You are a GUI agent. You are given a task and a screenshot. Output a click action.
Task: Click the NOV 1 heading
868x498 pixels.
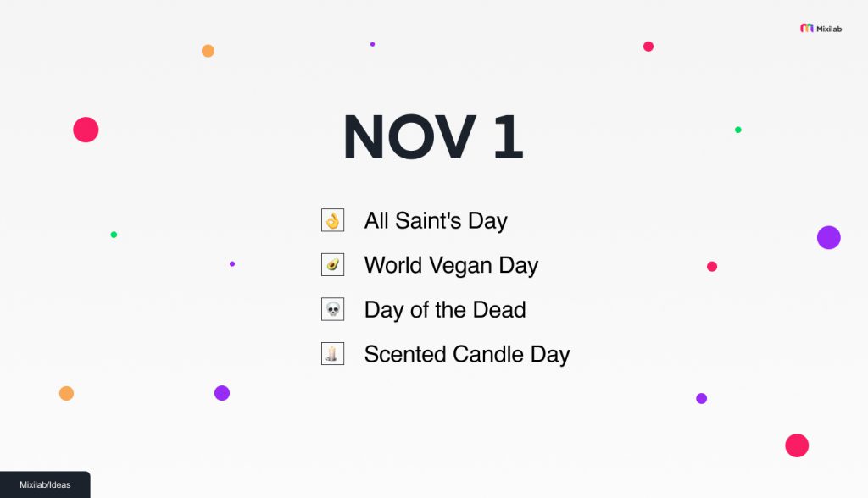[433, 136]
